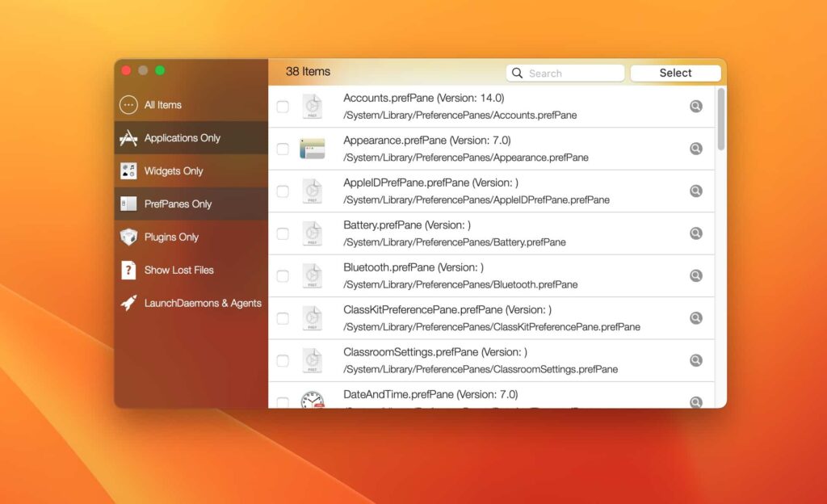
Task: Click the Widgets Only sidebar icon
Action: click(x=128, y=170)
